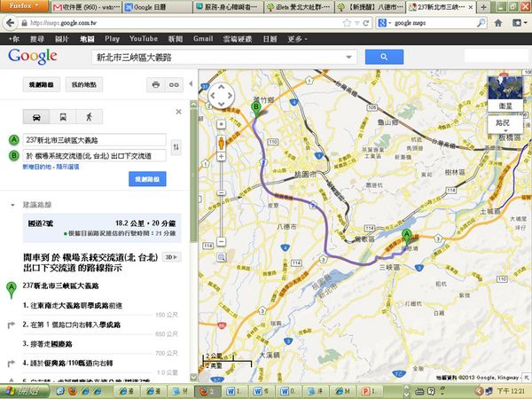Image resolution: width=532 pixels, height=399 pixels.
Task: Open the YouTube item in the Google bar
Action: (143, 39)
